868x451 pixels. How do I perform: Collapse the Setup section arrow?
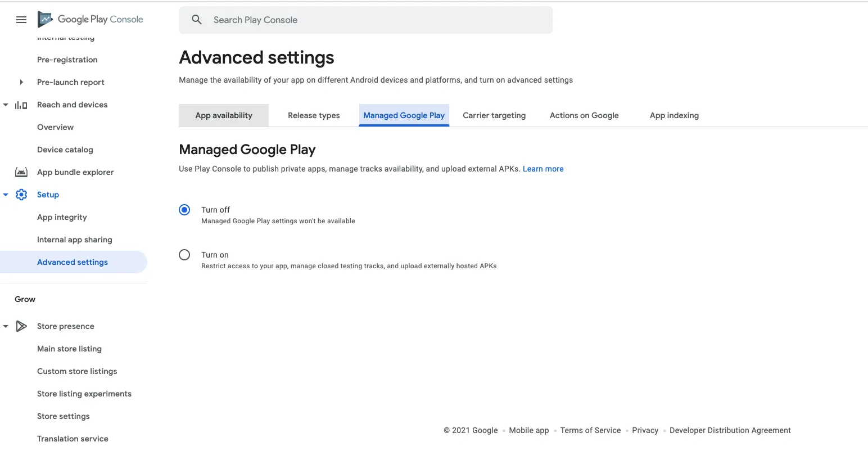[6, 195]
